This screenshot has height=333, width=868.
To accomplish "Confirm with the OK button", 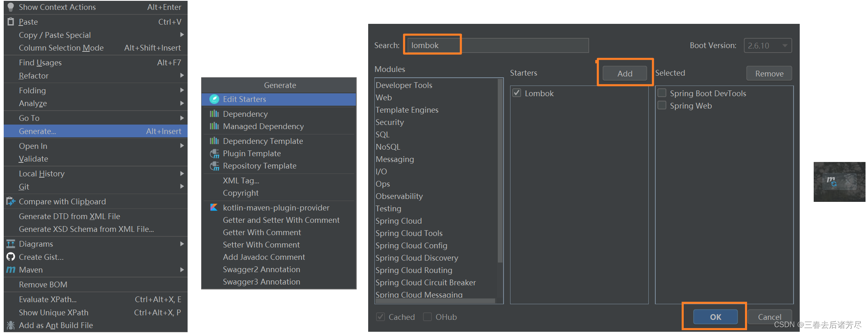I will 715,317.
